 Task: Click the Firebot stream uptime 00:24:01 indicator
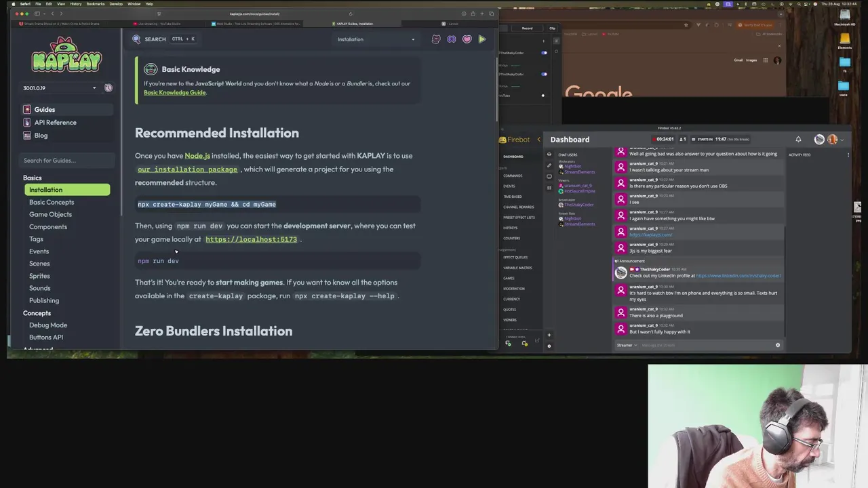pos(665,140)
